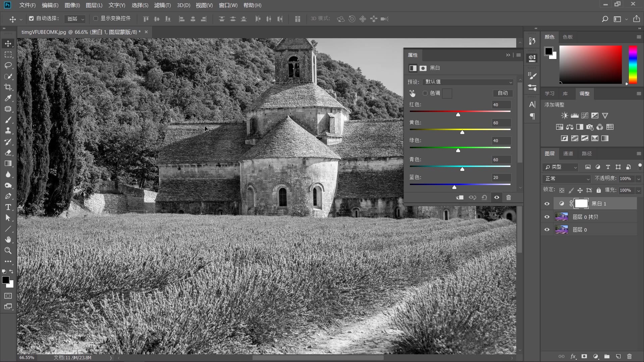Click the 黄色 yellow value input field
644x362 pixels.
pyautogui.click(x=501, y=123)
